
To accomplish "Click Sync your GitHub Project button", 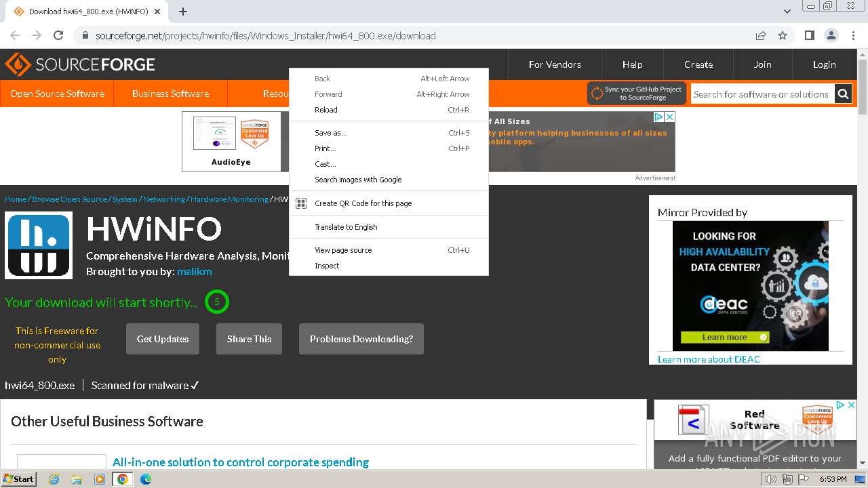I will coord(637,94).
